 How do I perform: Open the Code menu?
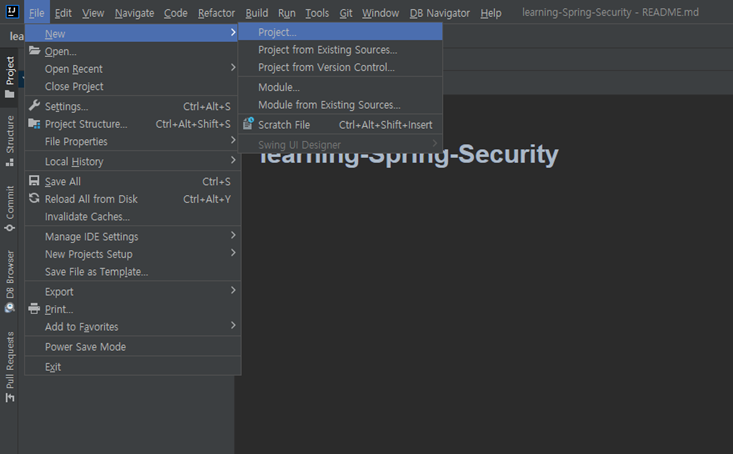click(x=176, y=13)
